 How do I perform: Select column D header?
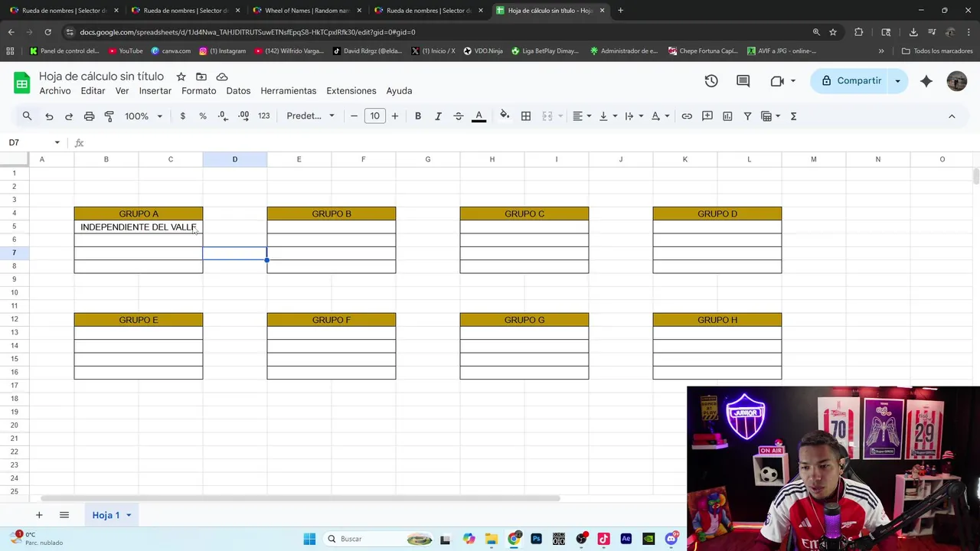[235, 159]
